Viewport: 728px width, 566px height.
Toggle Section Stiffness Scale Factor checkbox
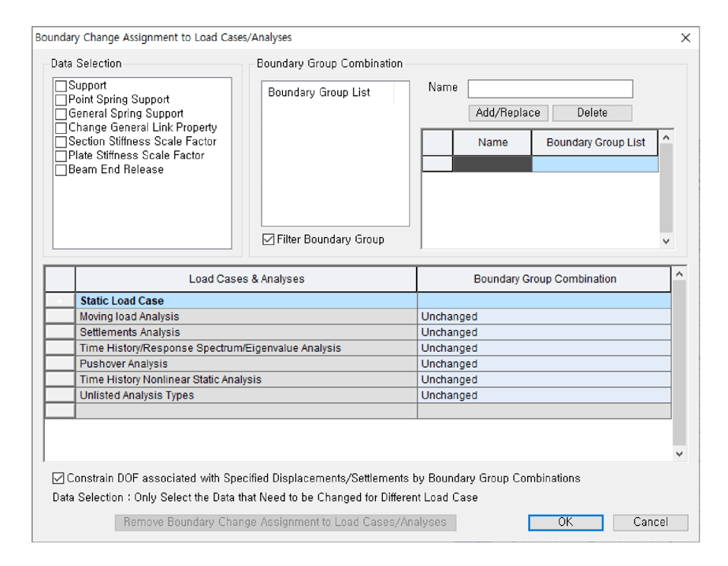pos(61,142)
